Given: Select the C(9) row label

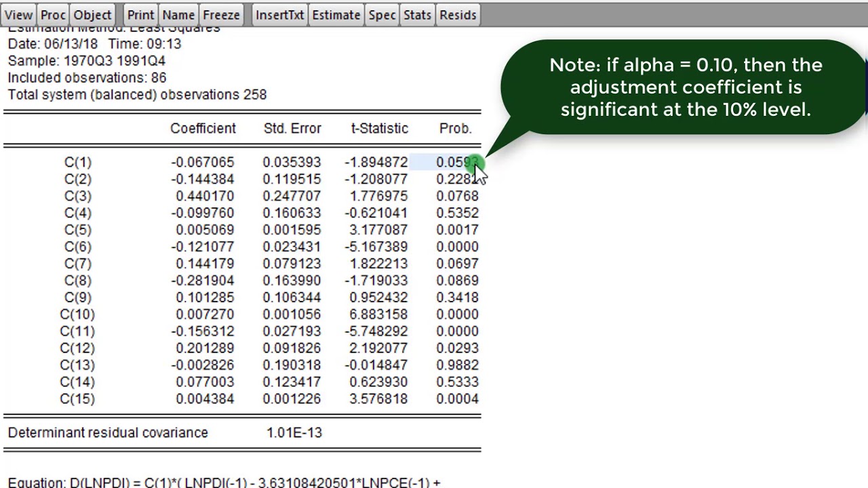Looking at the screenshot, I should pos(78,298).
